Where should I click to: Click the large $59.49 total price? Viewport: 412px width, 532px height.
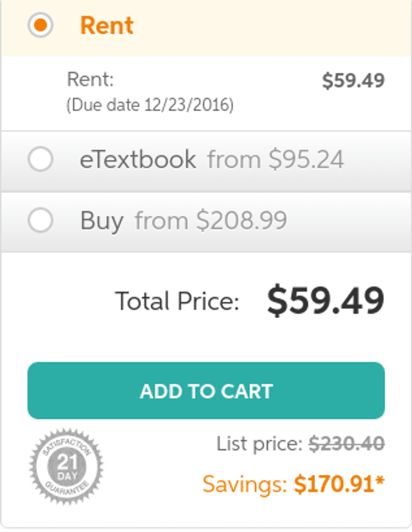(325, 301)
